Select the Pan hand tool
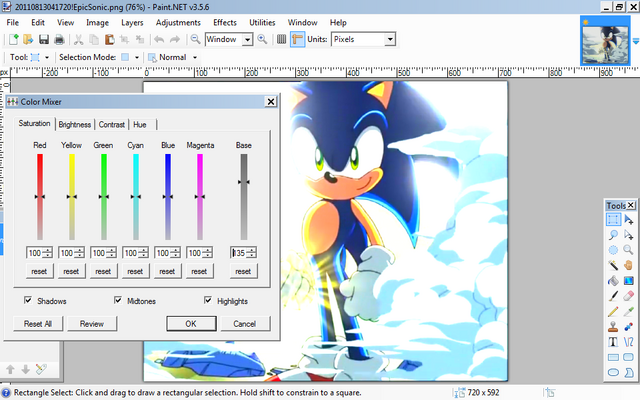 [x=629, y=265]
